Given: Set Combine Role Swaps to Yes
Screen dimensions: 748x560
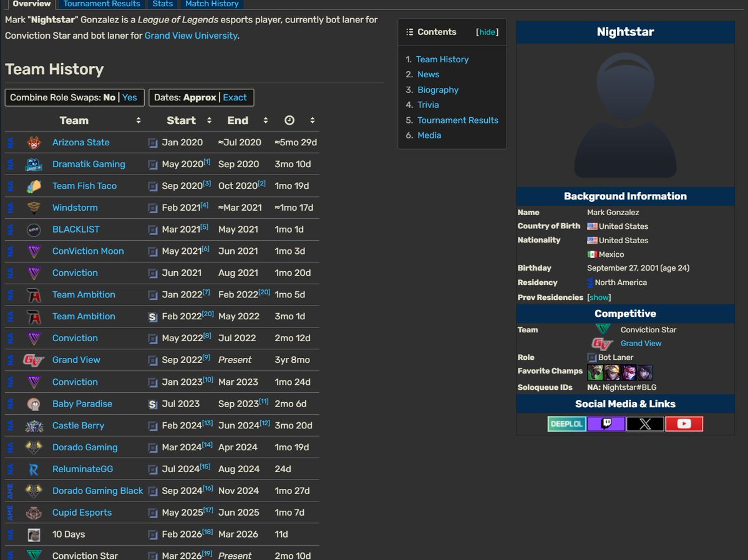Looking at the screenshot, I should pyautogui.click(x=129, y=97).
